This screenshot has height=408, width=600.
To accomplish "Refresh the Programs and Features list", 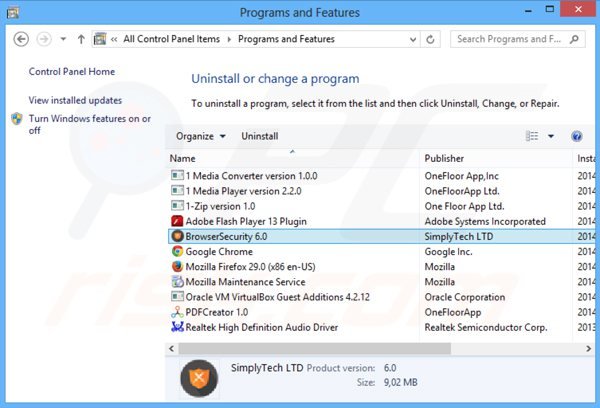I will [x=430, y=39].
